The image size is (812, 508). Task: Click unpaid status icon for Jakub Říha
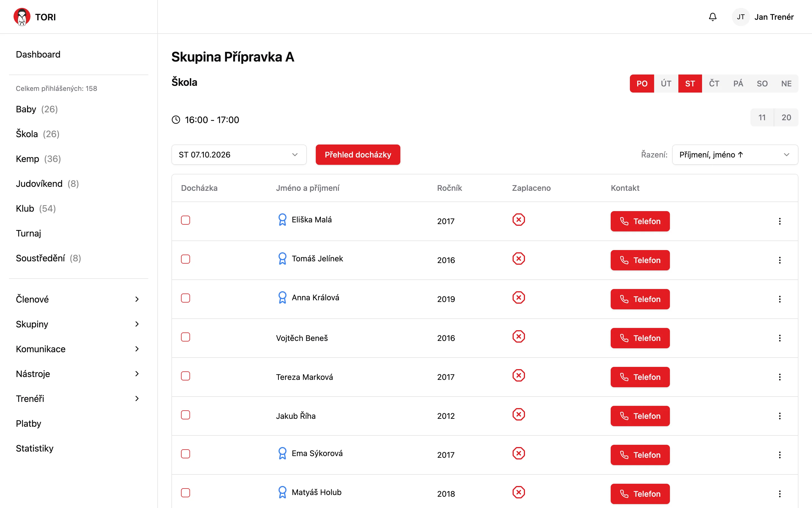(x=518, y=415)
